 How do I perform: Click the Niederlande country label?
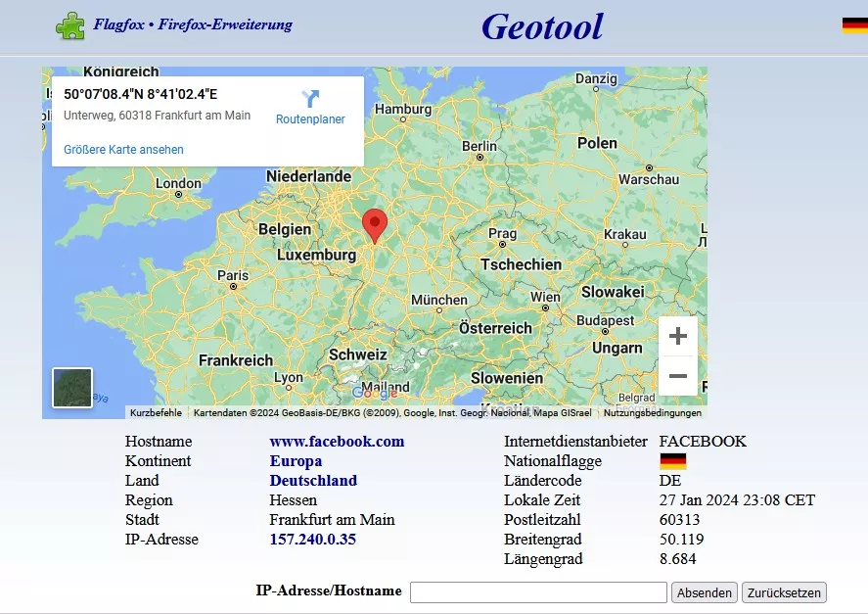(309, 176)
